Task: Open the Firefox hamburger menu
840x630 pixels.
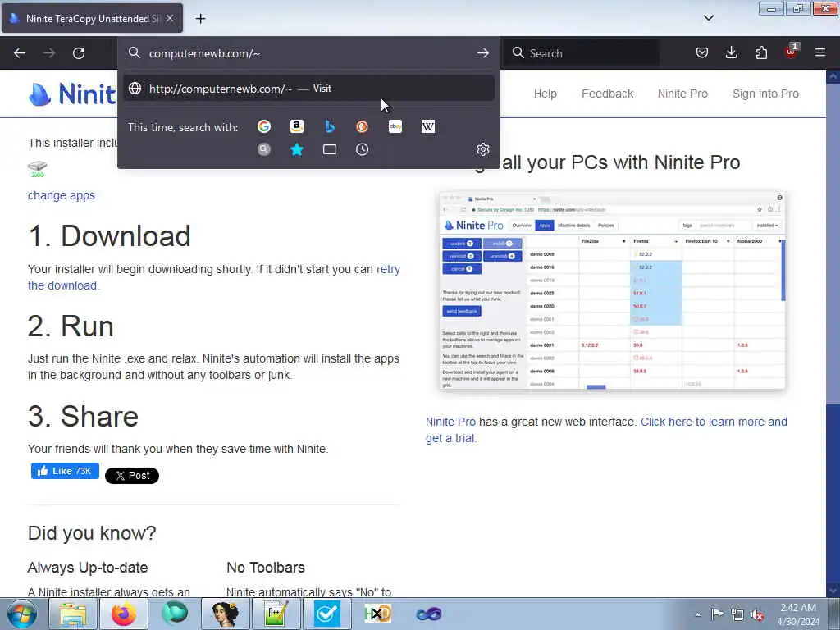Action: (x=820, y=52)
